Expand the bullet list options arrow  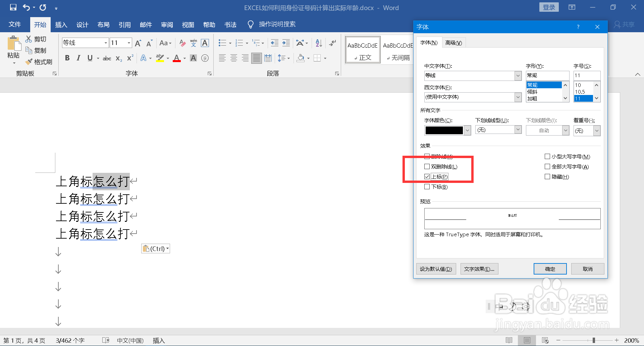pos(230,43)
